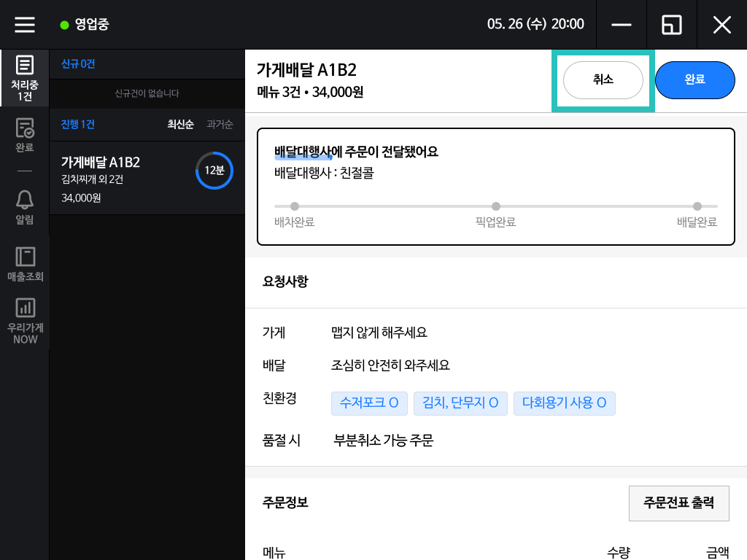The height and width of the screenshot is (560, 747).
Task: Click the 메뉴 column header
Action: point(274,553)
